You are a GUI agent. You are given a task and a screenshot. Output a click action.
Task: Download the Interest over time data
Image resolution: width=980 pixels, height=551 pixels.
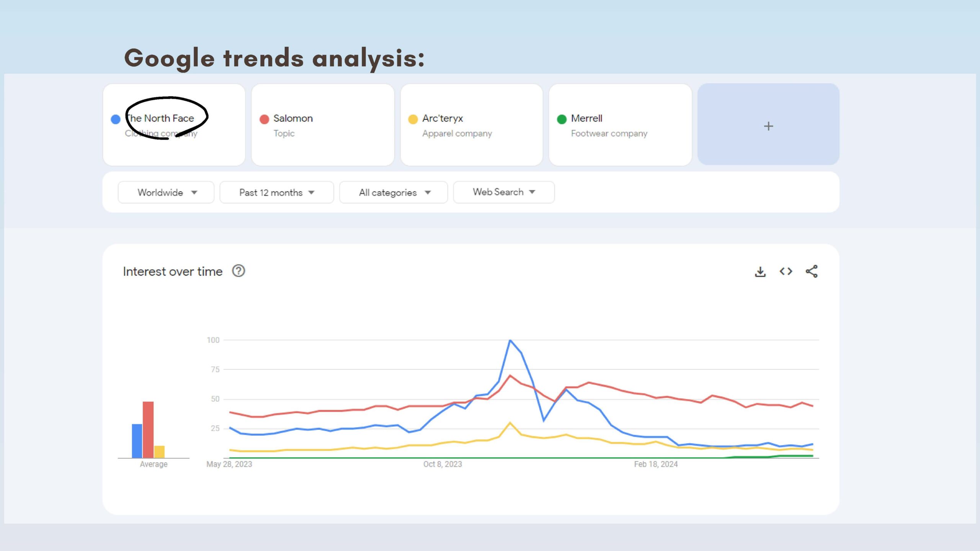click(760, 272)
